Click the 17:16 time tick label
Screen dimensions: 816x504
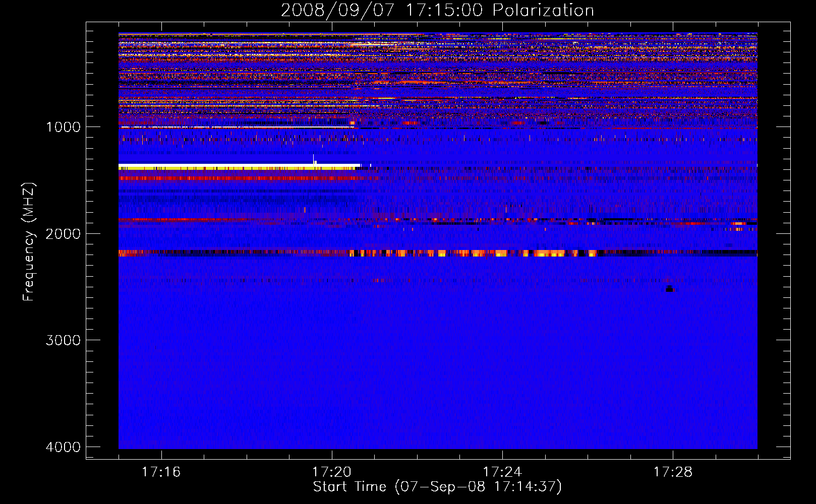tap(161, 472)
